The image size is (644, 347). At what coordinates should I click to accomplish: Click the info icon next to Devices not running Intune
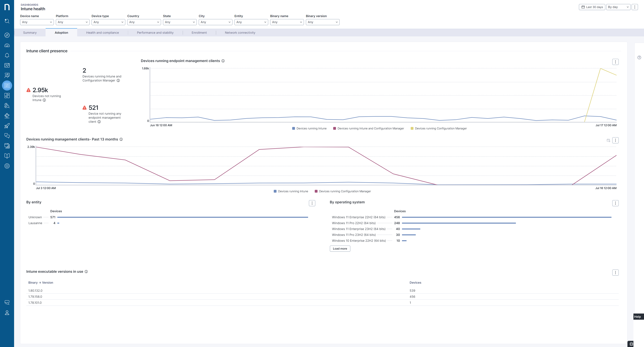coord(44,100)
